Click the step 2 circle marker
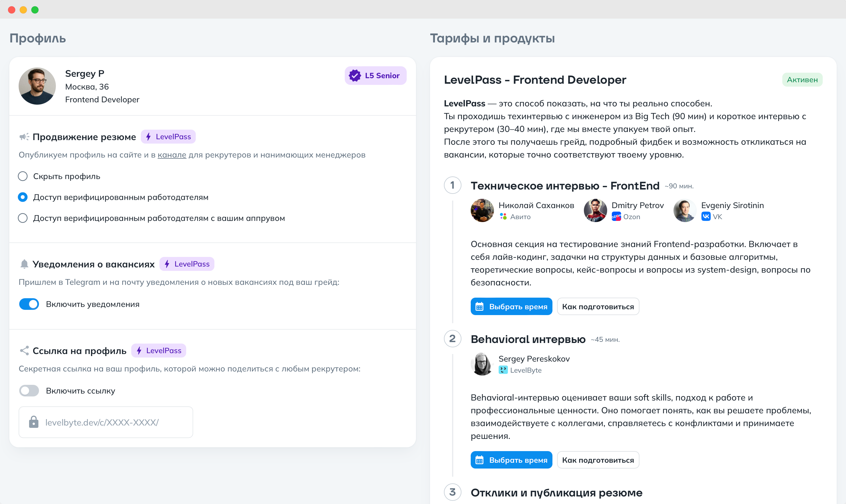846x504 pixels. [452, 339]
